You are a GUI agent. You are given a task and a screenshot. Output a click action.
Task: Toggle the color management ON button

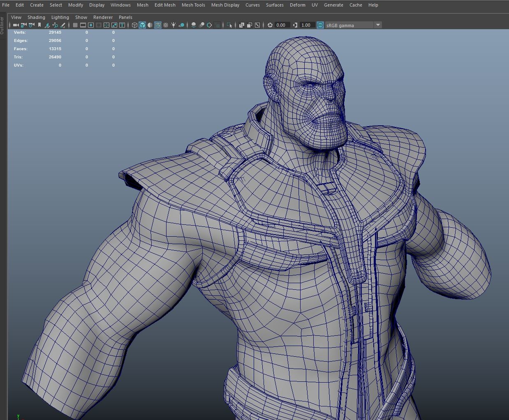point(320,25)
